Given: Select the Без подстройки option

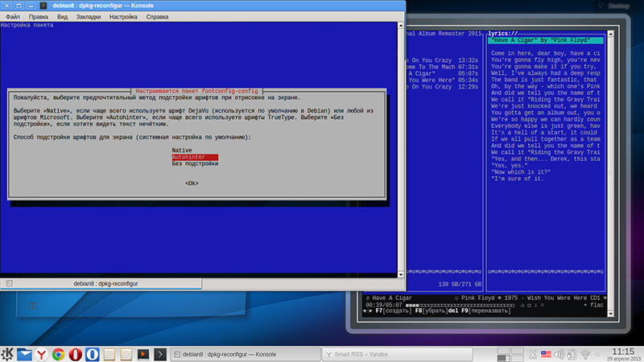Looking at the screenshot, I should click(x=195, y=163).
